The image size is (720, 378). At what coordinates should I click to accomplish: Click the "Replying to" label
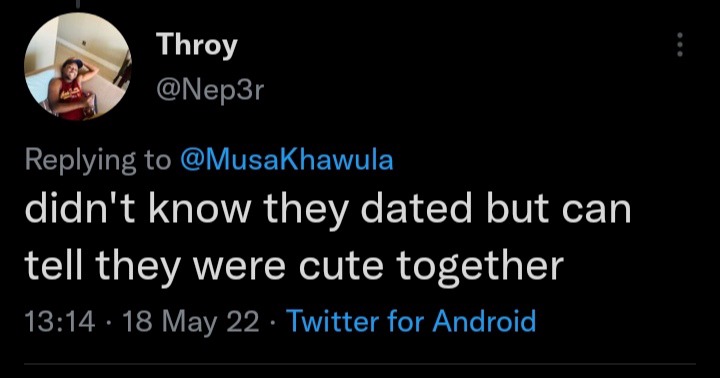(x=98, y=160)
